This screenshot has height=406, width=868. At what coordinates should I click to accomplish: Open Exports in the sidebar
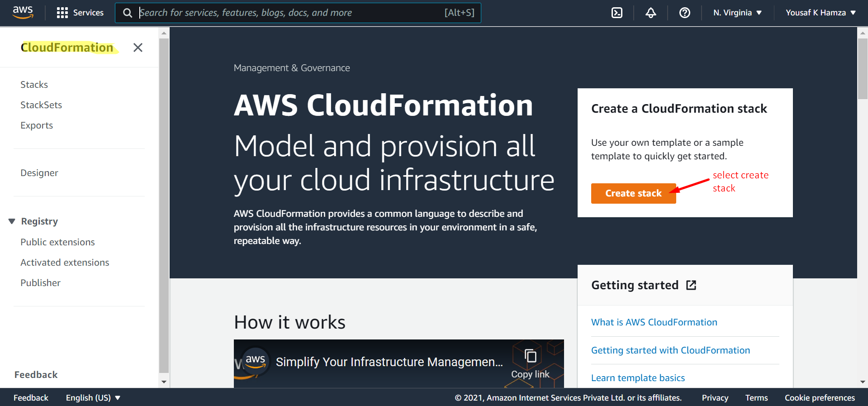point(37,125)
